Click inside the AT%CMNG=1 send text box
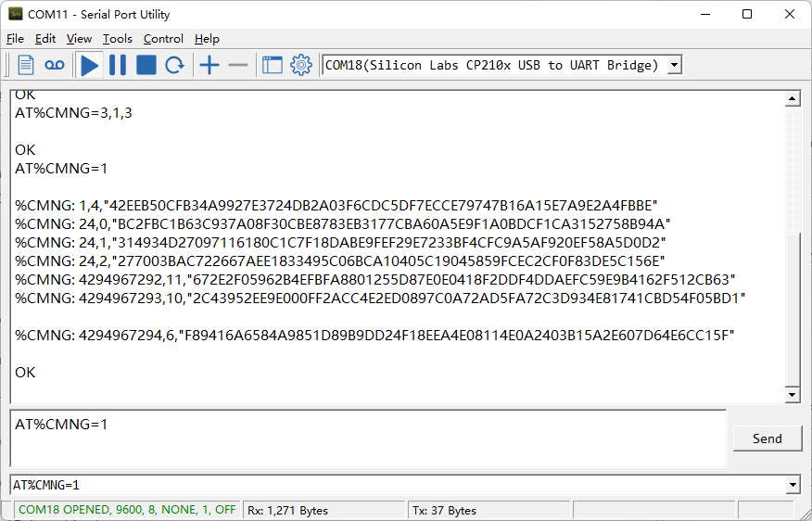 coord(368,438)
